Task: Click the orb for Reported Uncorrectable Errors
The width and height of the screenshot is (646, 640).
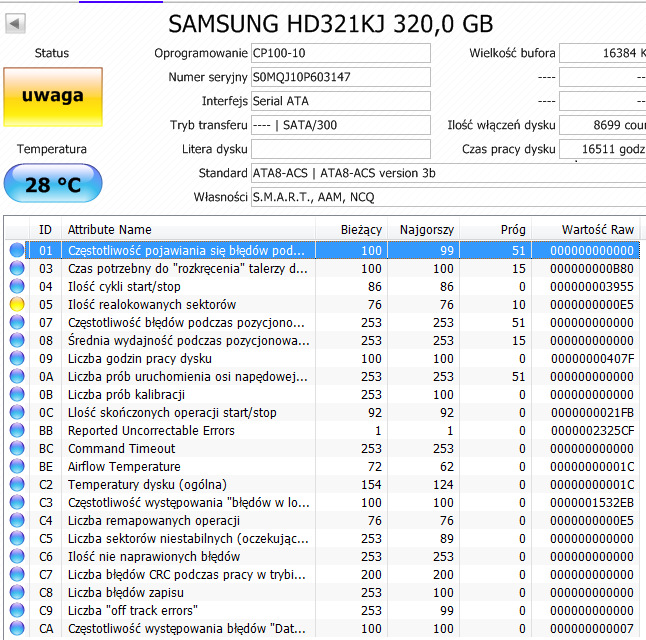Action: [x=16, y=431]
